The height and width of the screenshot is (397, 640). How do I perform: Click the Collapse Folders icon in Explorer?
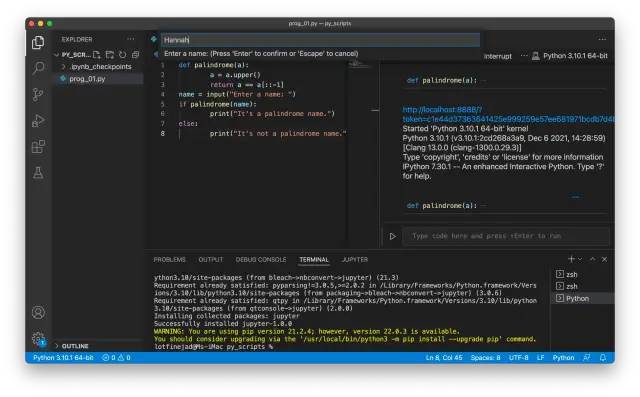click(x=136, y=55)
